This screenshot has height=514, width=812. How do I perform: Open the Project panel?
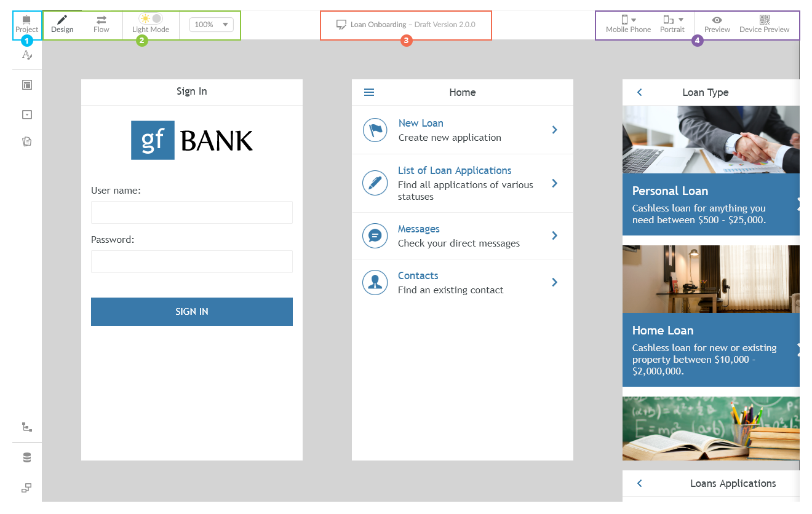(26, 25)
